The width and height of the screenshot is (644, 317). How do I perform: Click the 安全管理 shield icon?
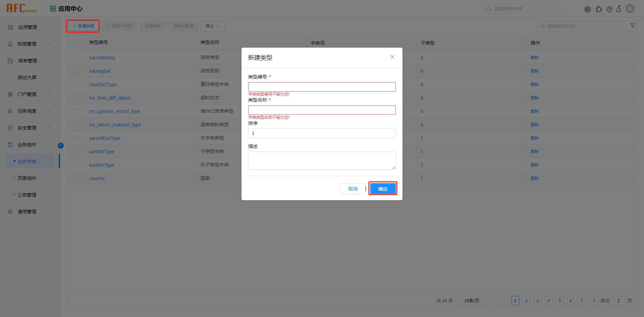10,127
